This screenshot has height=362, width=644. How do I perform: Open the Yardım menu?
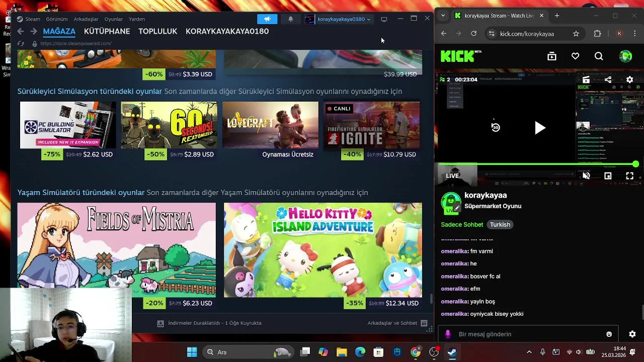(x=137, y=19)
